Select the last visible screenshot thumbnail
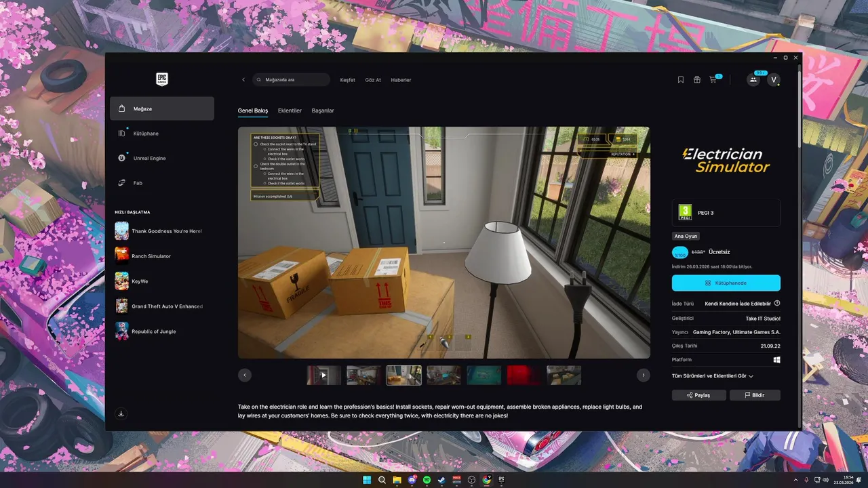The width and height of the screenshot is (868, 488). (564, 375)
